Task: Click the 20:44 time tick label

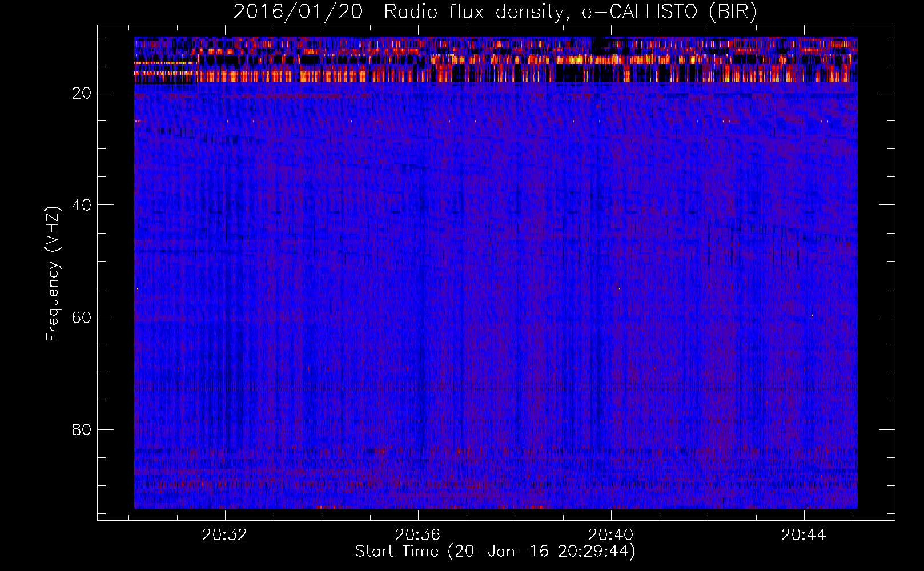Action: coord(804,535)
